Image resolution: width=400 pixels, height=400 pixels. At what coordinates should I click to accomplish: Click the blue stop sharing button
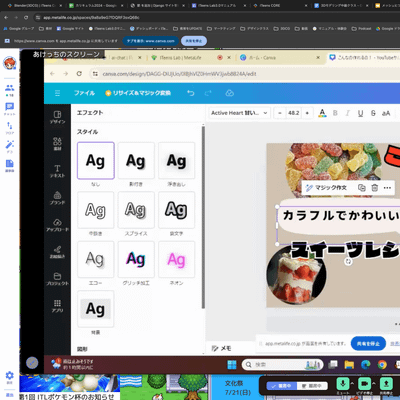tap(368, 344)
